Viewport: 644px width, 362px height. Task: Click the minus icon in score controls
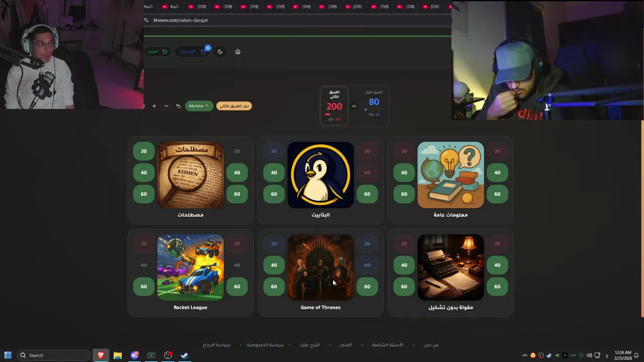[166, 106]
